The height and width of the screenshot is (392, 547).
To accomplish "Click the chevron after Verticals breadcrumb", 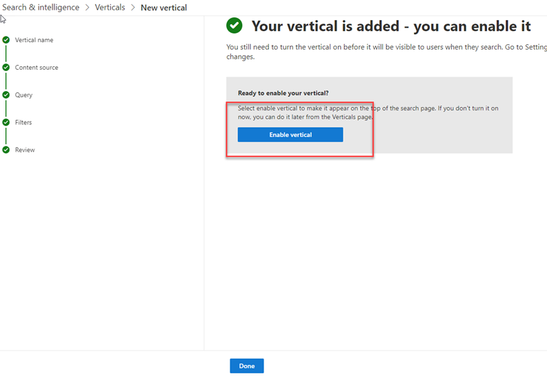I will [x=133, y=8].
